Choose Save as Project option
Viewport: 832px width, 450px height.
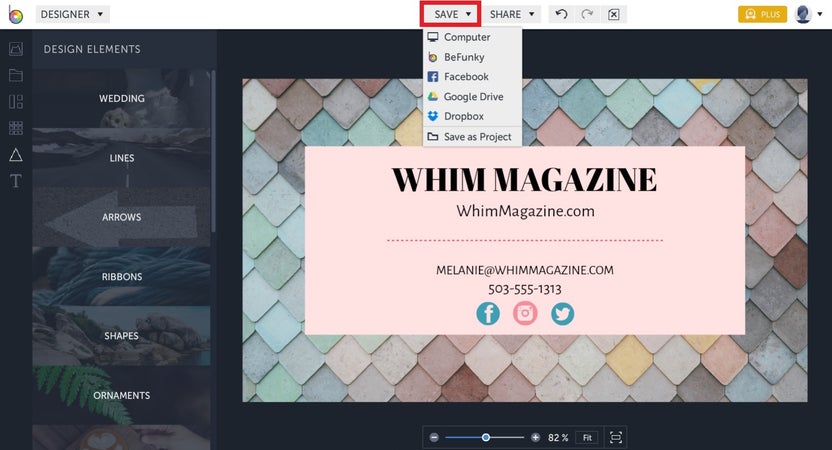tap(472, 136)
